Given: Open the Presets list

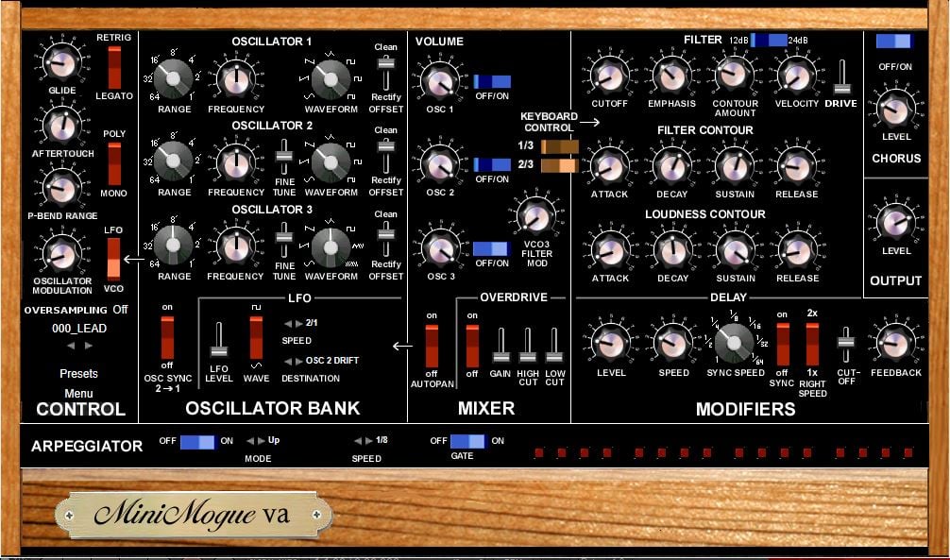Looking at the screenshot, I should pos(78,374).
